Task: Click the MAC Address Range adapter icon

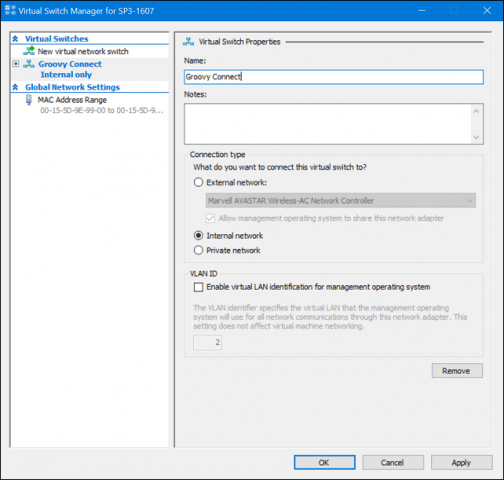Action: (29, 100)
